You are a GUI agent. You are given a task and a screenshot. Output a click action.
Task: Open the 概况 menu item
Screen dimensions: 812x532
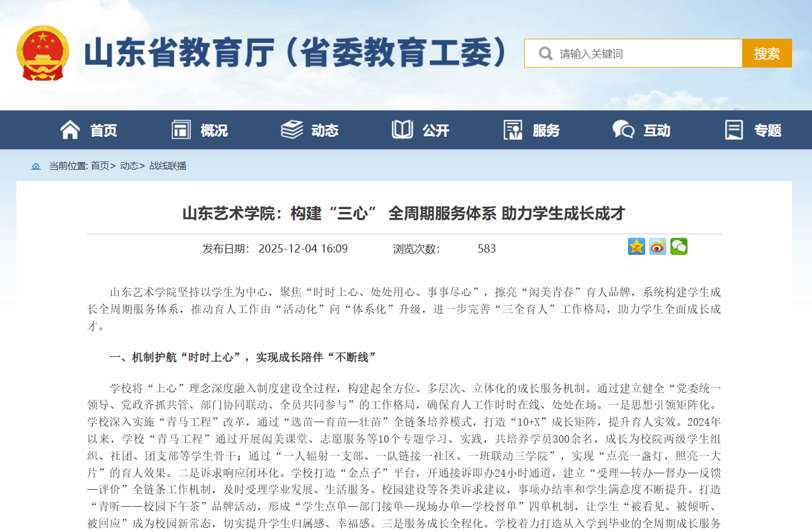pyautogui.click(x=214, y=130)
